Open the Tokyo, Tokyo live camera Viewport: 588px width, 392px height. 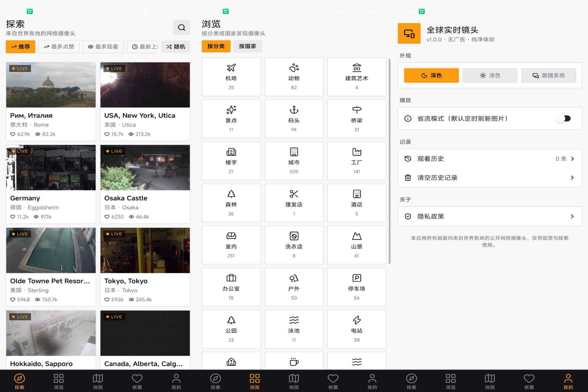click(x=145, y=267)
